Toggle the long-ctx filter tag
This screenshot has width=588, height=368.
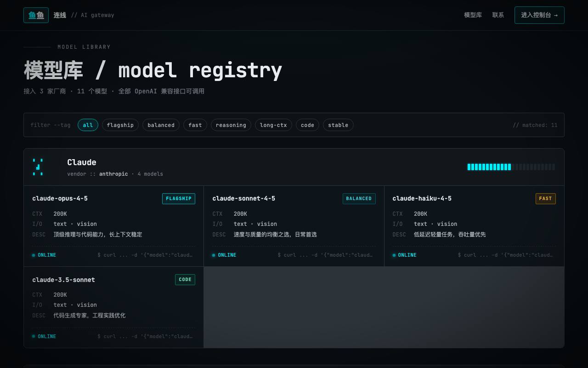(x=273, y=125)
